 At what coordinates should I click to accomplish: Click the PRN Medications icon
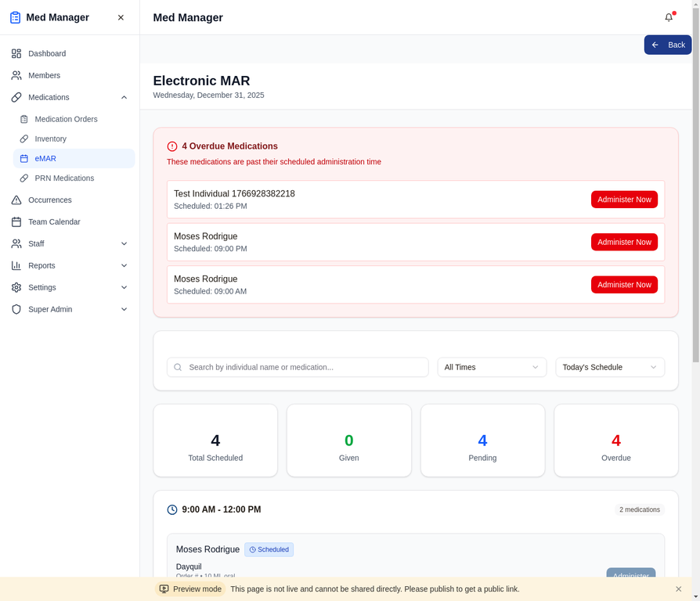24,178
